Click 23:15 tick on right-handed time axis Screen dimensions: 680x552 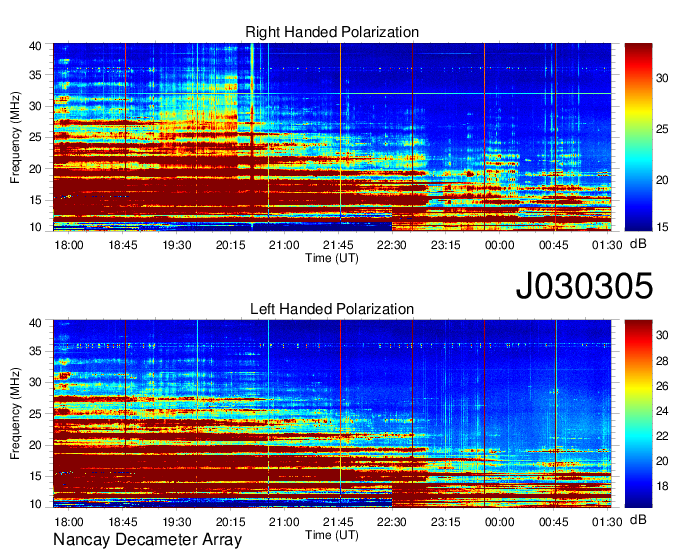(445, 245)
